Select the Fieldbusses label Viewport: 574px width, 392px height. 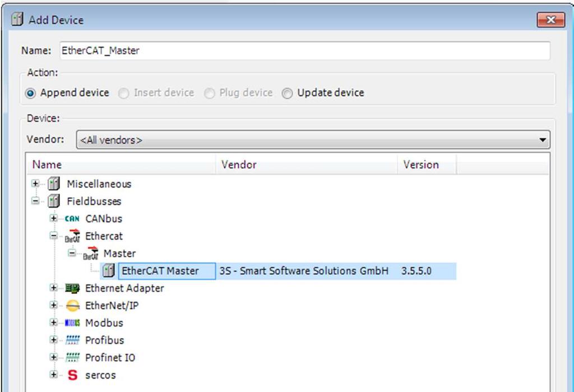click(94, 201)
